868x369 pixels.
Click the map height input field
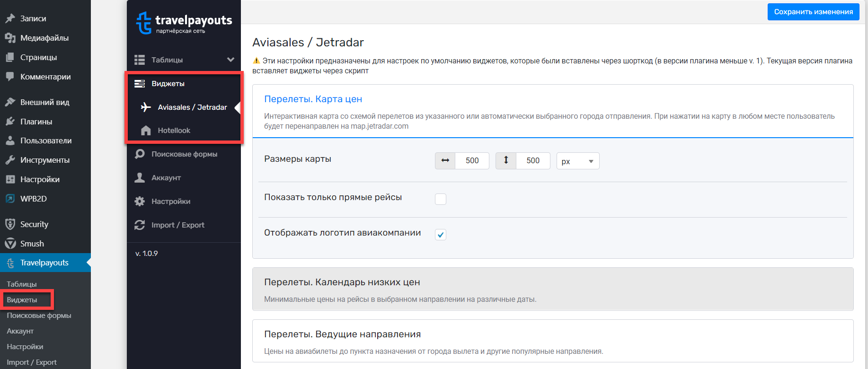pos(533,160)
